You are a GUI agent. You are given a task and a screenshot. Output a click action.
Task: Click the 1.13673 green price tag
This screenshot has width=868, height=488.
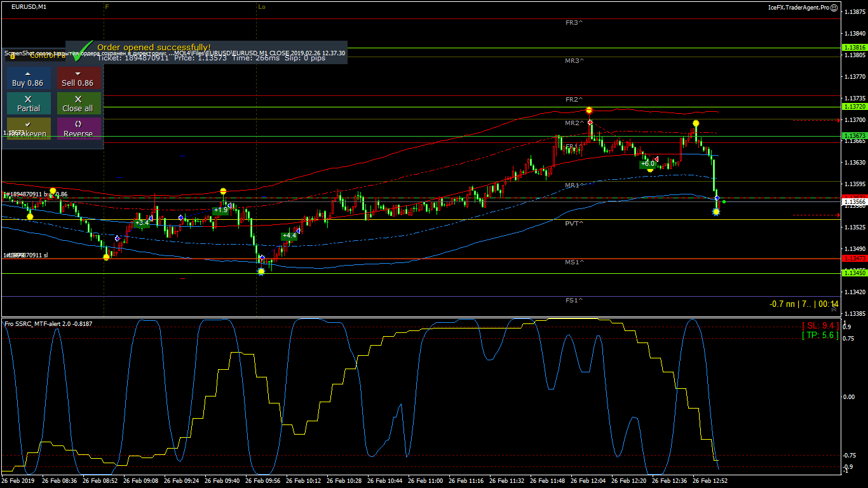854,136
